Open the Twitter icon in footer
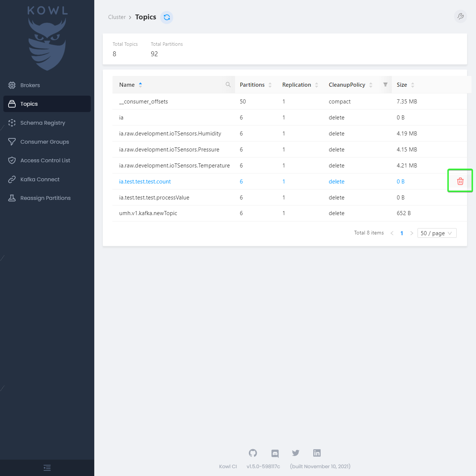 point(296,453)
